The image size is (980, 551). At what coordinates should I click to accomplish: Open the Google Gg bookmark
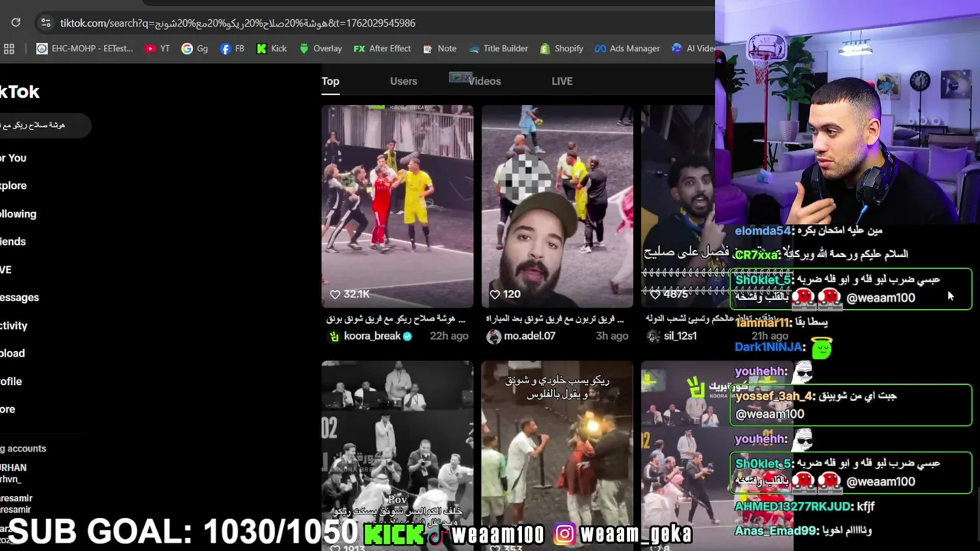pos(194,49)
